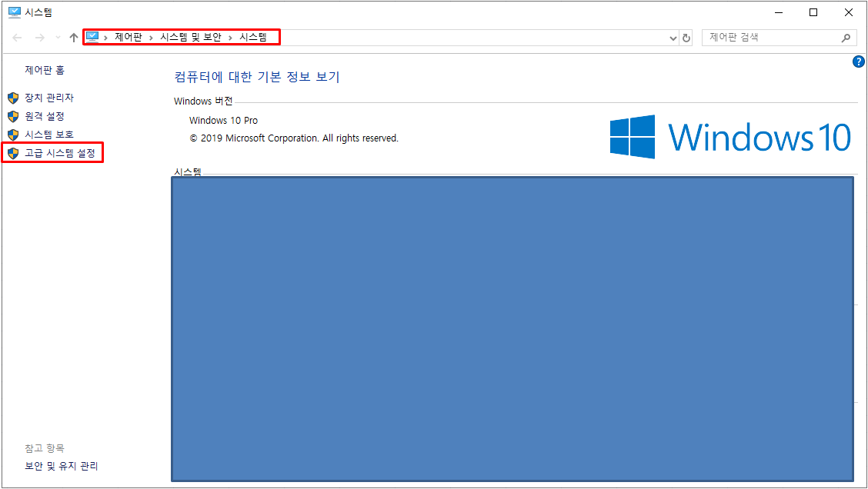Click the Windows 10 Pro text

(x=224, y=121)
